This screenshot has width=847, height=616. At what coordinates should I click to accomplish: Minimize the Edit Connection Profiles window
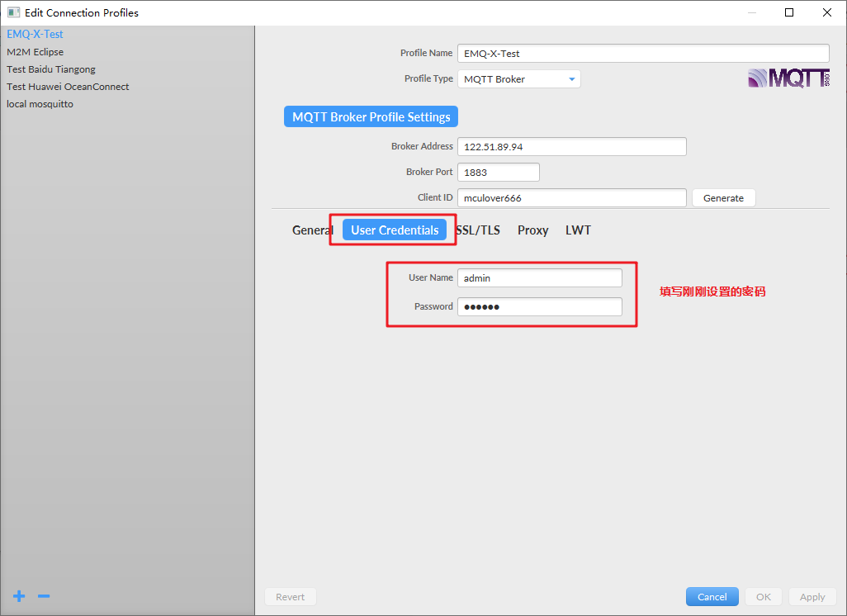point(752,12)
